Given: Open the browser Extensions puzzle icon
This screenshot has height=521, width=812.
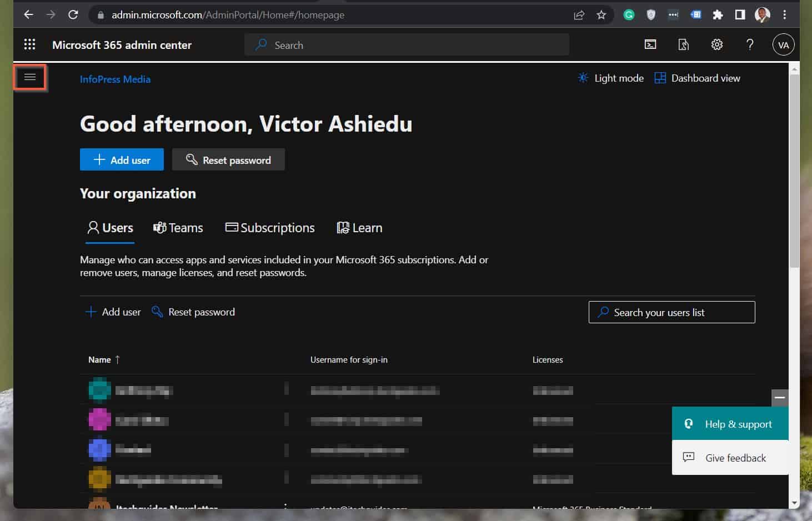Looking at the screenshot, I should [718, 15].
